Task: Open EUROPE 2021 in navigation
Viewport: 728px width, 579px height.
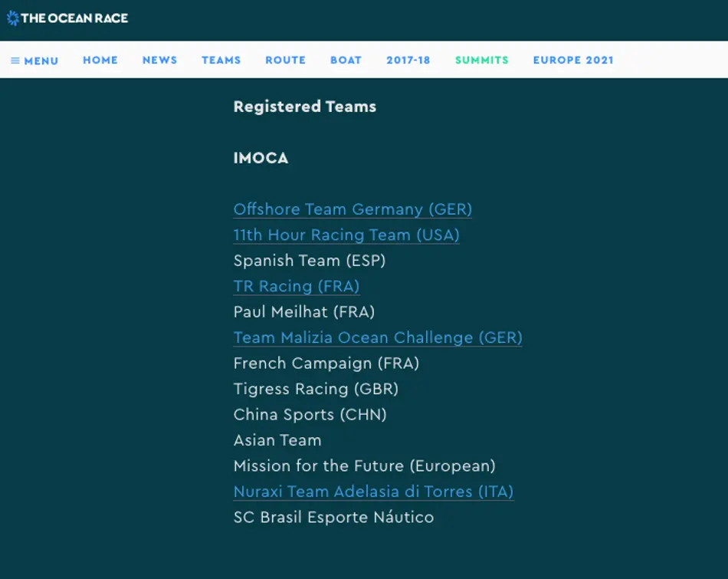Action: click(x=573, y=60)
